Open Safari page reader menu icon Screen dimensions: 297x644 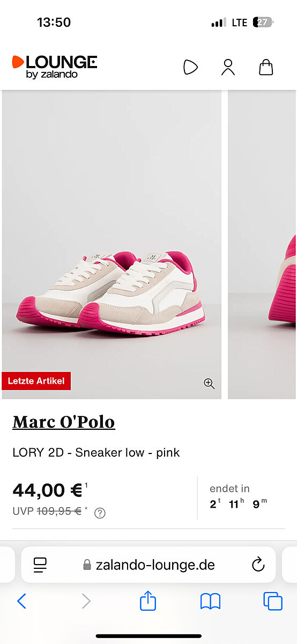[40, 565]
